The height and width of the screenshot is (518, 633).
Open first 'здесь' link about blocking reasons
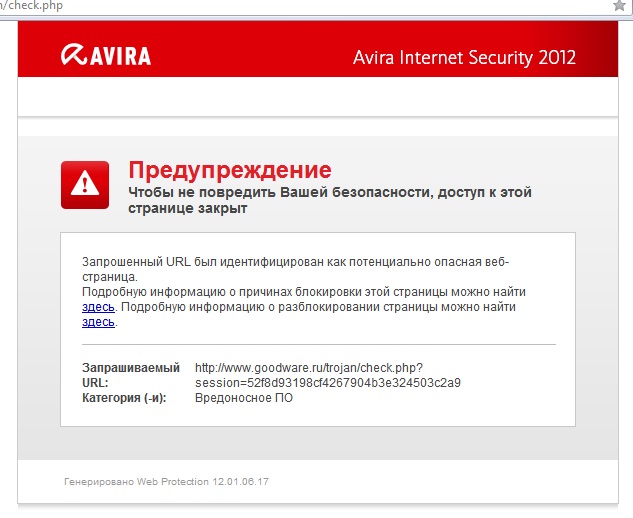[x=98, y=307]
